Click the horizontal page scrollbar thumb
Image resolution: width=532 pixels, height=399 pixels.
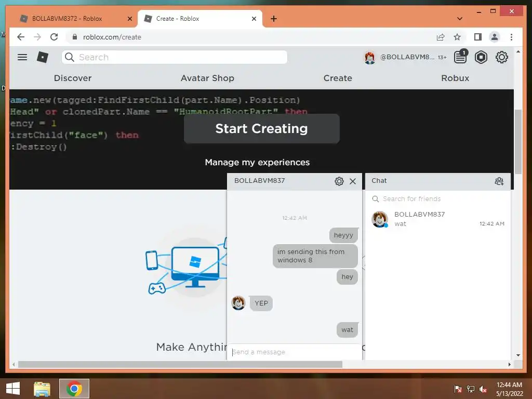click(x=180, y=364)
